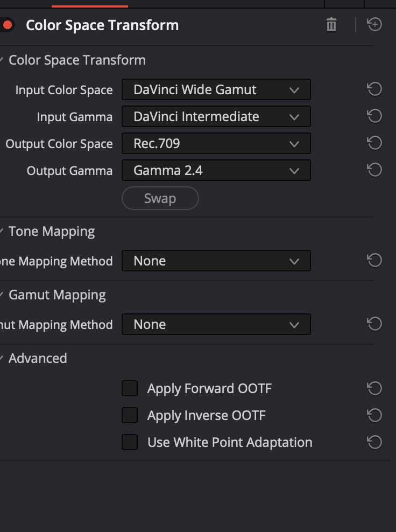The width and height of the screenshot is (396, 532).
Task: Reset the Tone Mapping Method value
Action: click(x=374, y=260)
